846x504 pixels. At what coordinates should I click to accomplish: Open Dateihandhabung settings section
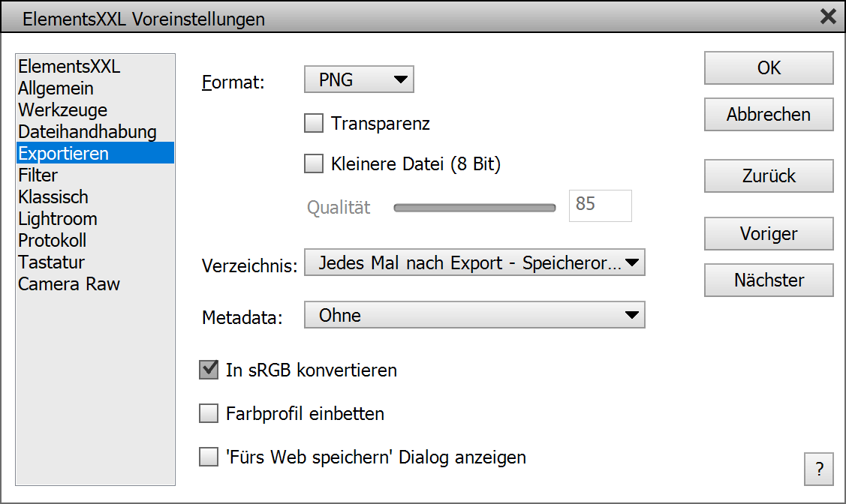pyautogui.click(x=87, y=132)
